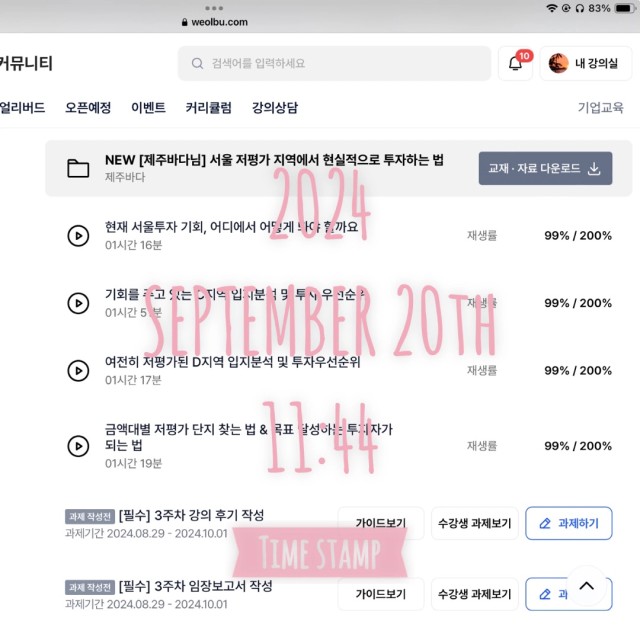Play 여전히 저평가된 D지역 입지분석 lecture
This screenshot has width=640, height=640.
point(78,371)
